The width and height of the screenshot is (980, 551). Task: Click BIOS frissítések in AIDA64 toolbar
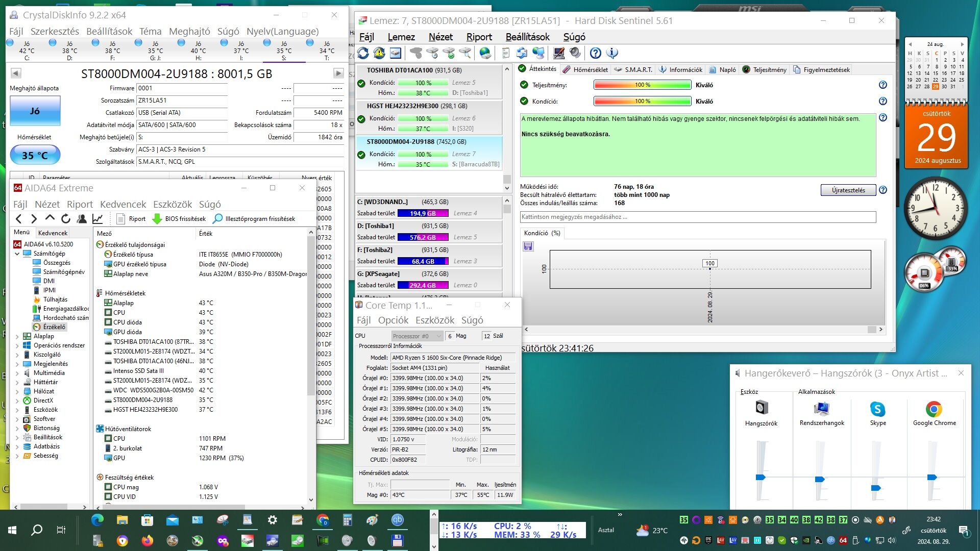tap(179, 219)
